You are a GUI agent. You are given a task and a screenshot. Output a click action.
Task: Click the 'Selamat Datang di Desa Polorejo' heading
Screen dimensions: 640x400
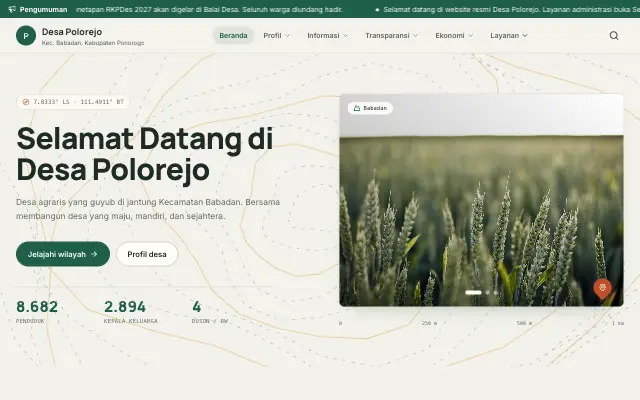pos(144,154)
